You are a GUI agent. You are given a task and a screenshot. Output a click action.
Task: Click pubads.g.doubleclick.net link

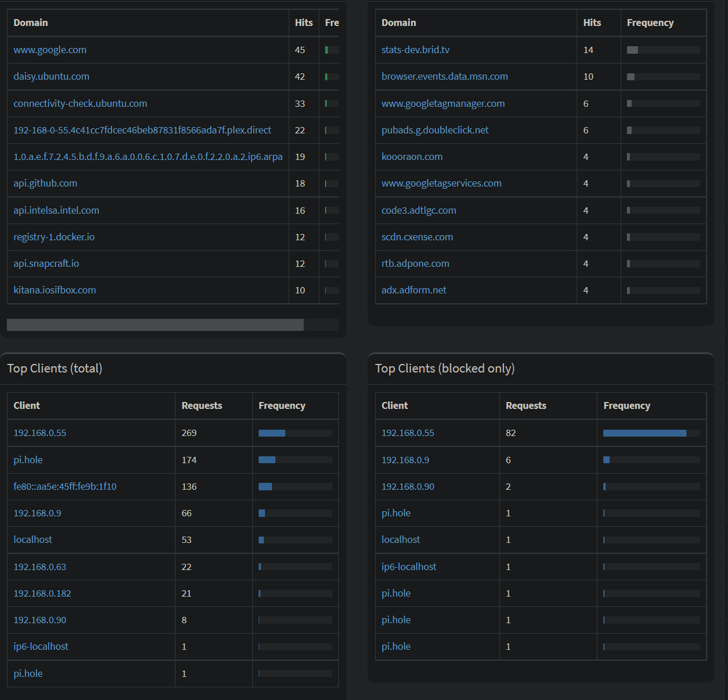pyautogui.click(x=435, y=130)
